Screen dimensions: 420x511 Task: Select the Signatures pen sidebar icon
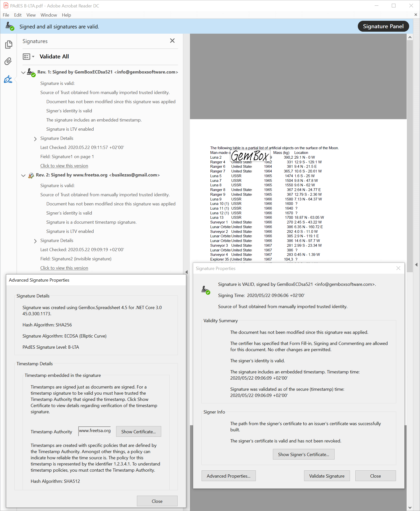pos(8,79)
